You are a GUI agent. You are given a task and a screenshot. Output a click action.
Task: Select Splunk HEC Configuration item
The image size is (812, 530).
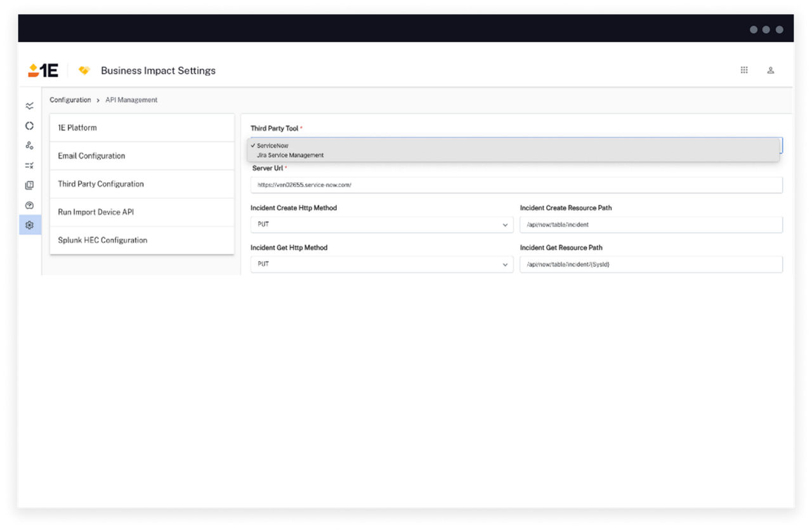tap(142, 240)
